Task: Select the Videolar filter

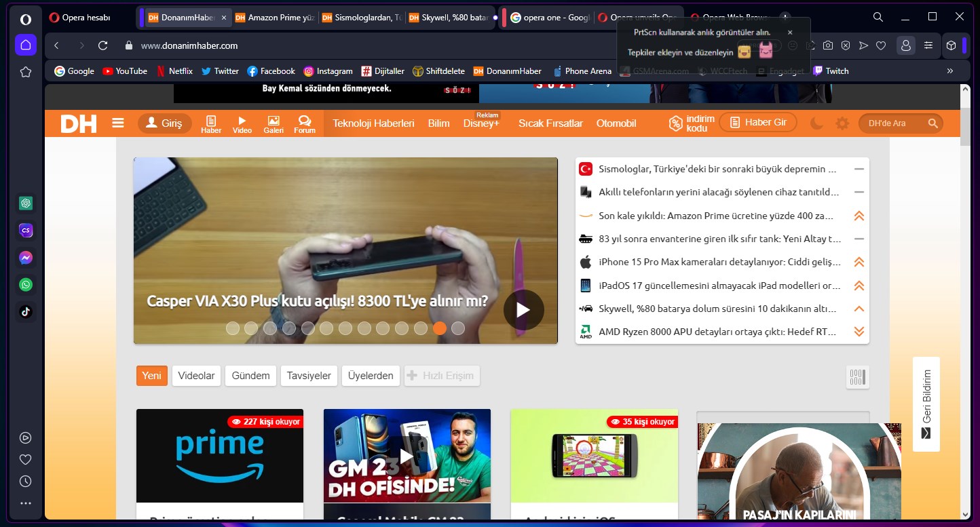Action: pyautogui.click(x=196, y=376)
